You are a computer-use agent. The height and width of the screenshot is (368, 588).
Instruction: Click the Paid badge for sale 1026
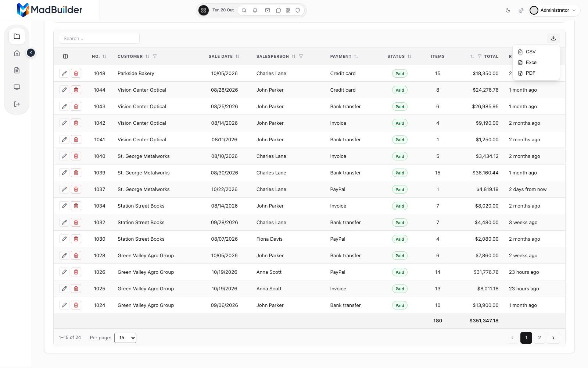[x=400, y=272]
